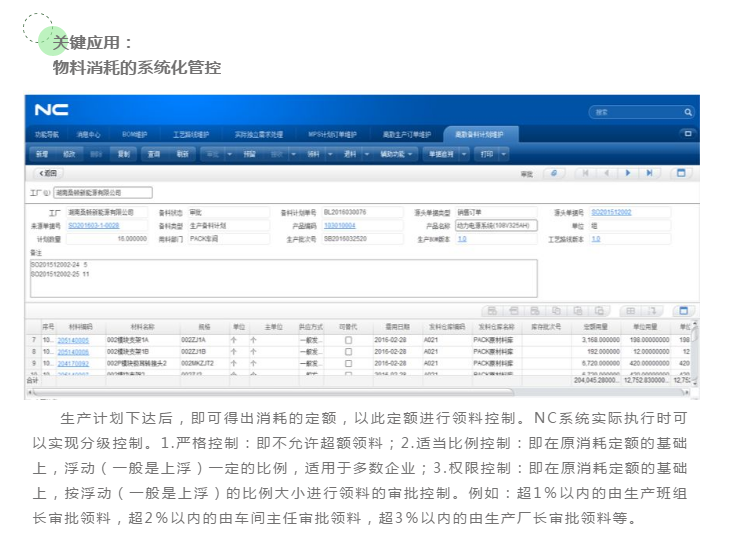The width and height of the screenshot is (730, 538).
Task: Click the grid sort icon
Action: point(653,310)
